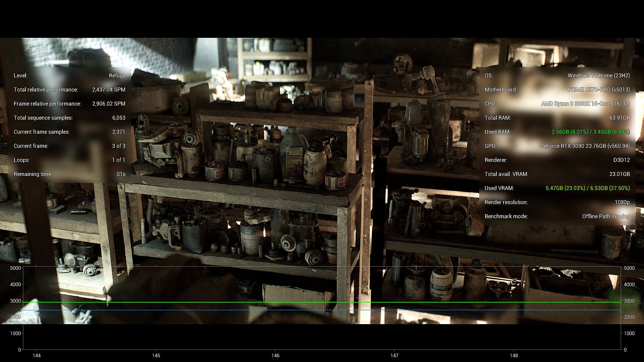Click the Total sequence samples count
This screenshot has height=362, width=644.
coord(119,118)
